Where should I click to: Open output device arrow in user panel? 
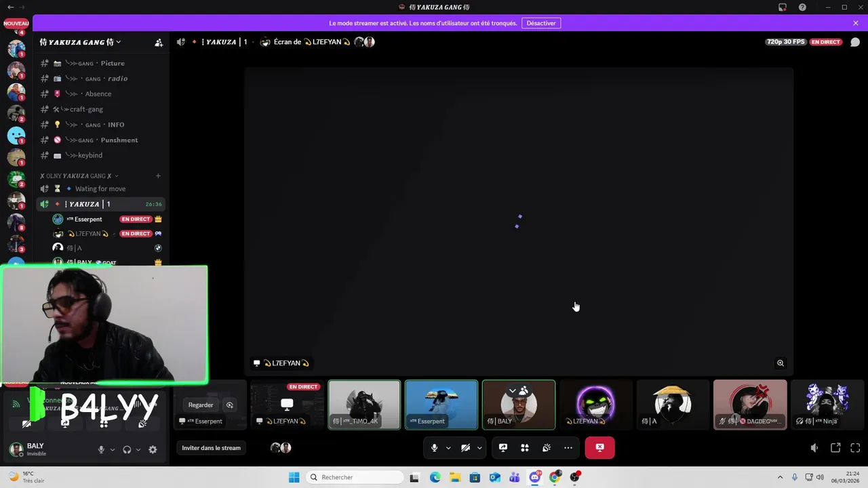[x=138, y=449]
